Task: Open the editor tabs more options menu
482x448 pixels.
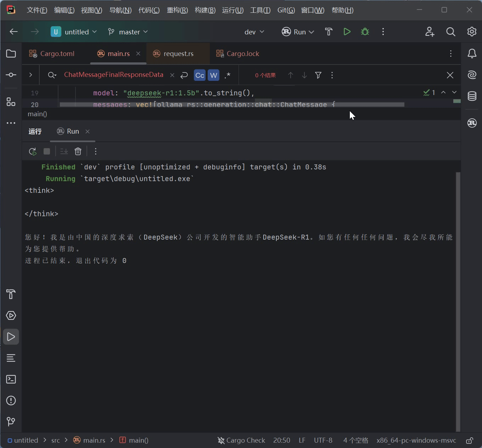Action: 451,54
